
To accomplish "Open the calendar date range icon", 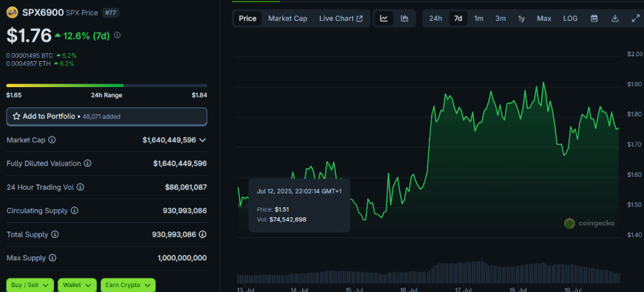I will [594, 19].
